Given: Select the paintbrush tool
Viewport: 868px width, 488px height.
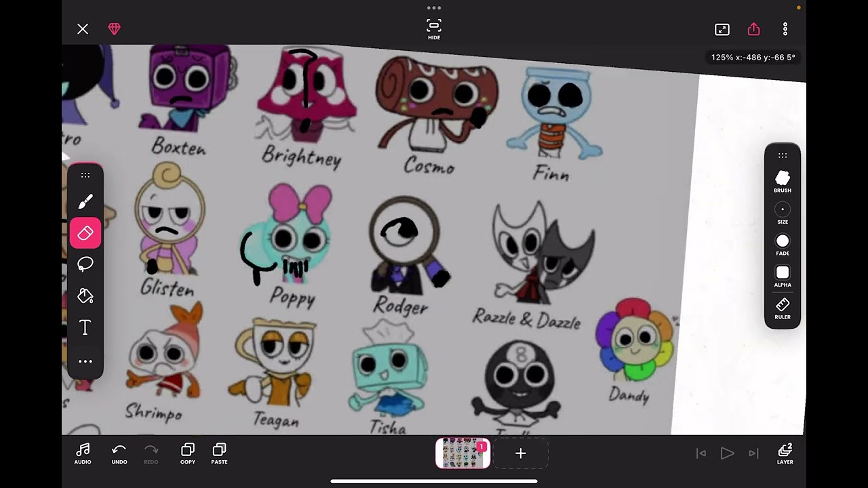Looking at the screenshot, I should point(85,201).
